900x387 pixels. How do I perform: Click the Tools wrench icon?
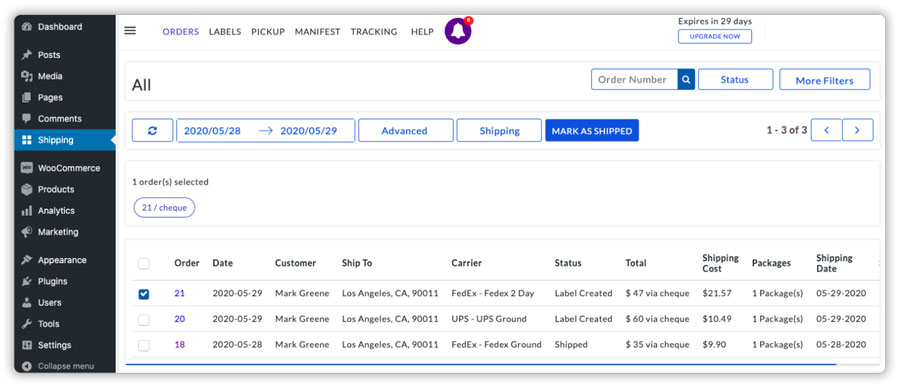(x=26, y=324)
